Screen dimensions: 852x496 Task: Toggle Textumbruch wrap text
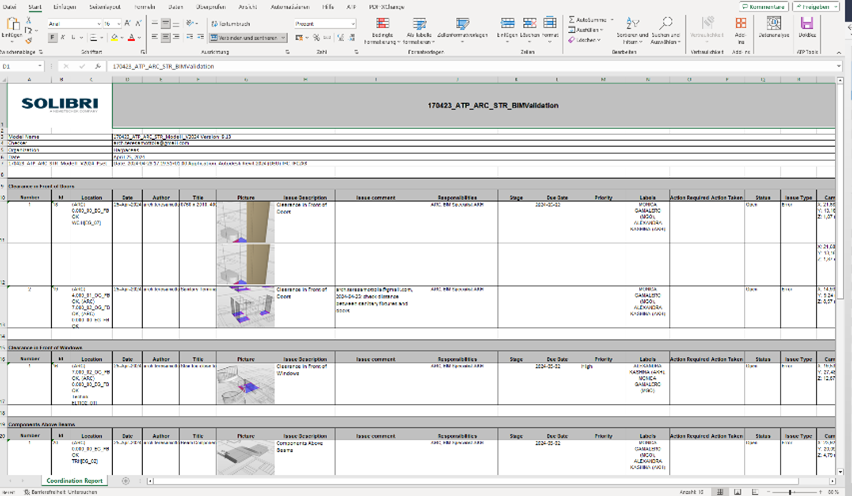(231, 23)
